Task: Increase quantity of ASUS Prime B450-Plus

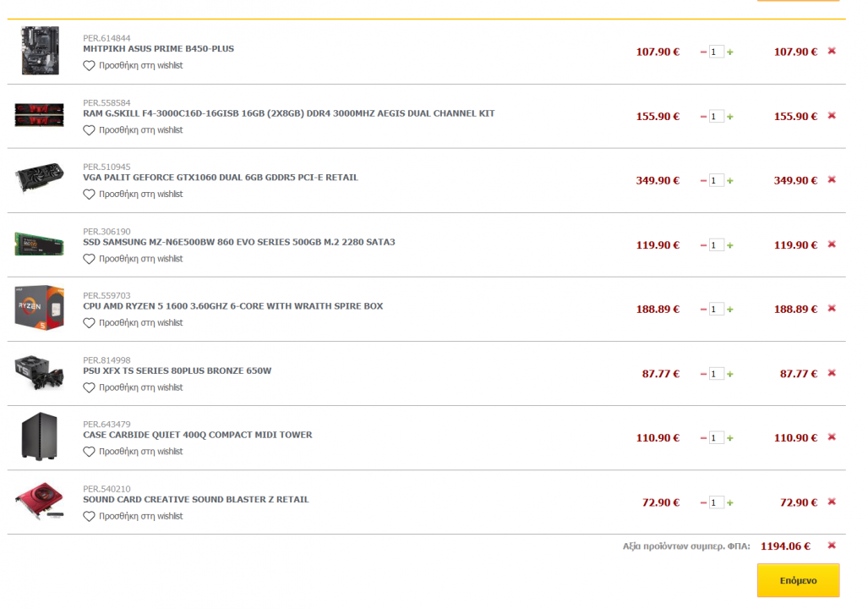Action: point(730,52)
